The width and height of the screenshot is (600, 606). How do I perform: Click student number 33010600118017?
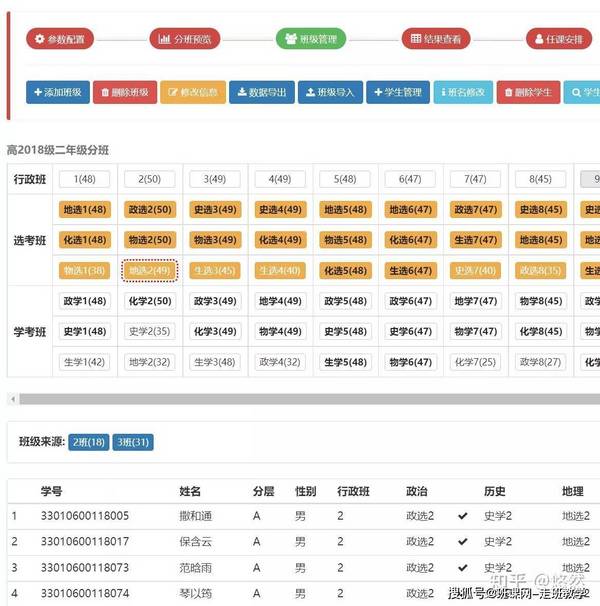[85, 542]
